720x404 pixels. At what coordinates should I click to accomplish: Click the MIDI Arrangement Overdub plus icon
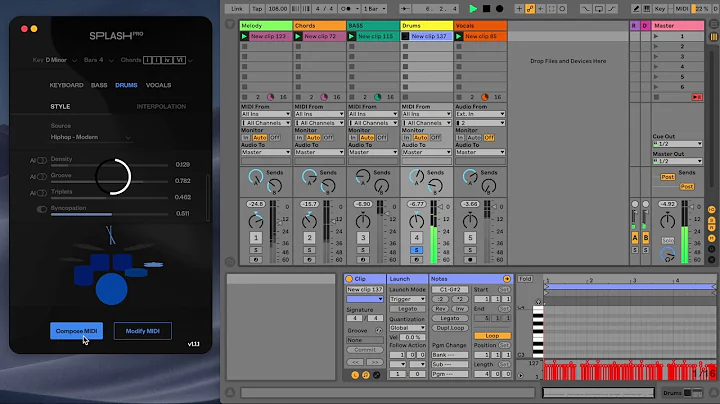519,9
